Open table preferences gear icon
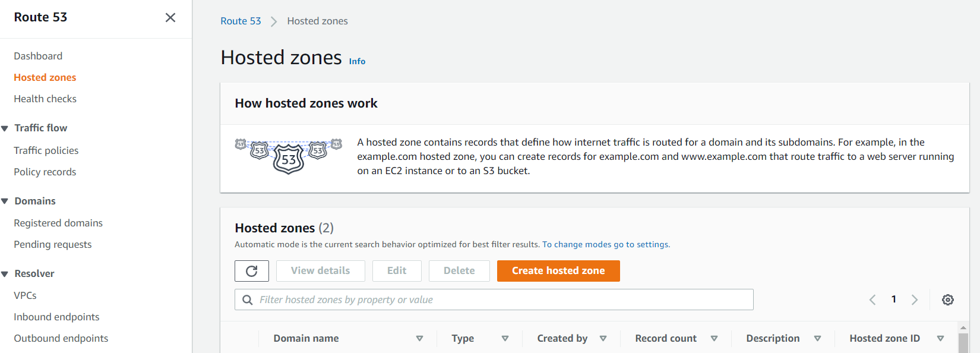The image size is (980, 353). [x=948, y=300]
